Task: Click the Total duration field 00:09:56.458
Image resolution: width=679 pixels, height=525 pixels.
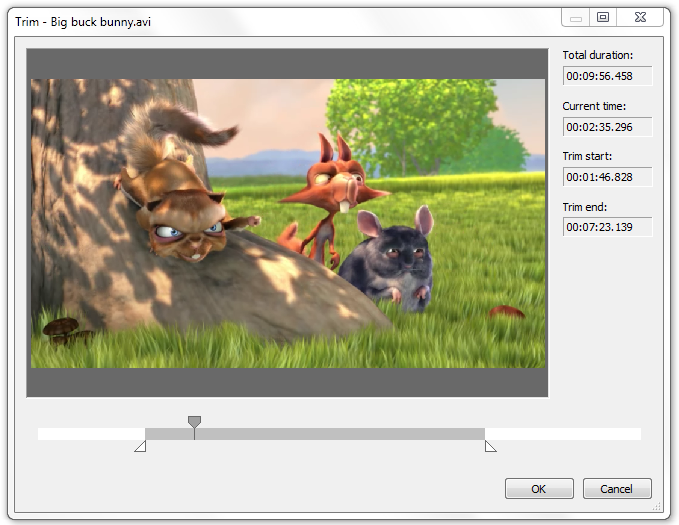Action: [607, 76]
